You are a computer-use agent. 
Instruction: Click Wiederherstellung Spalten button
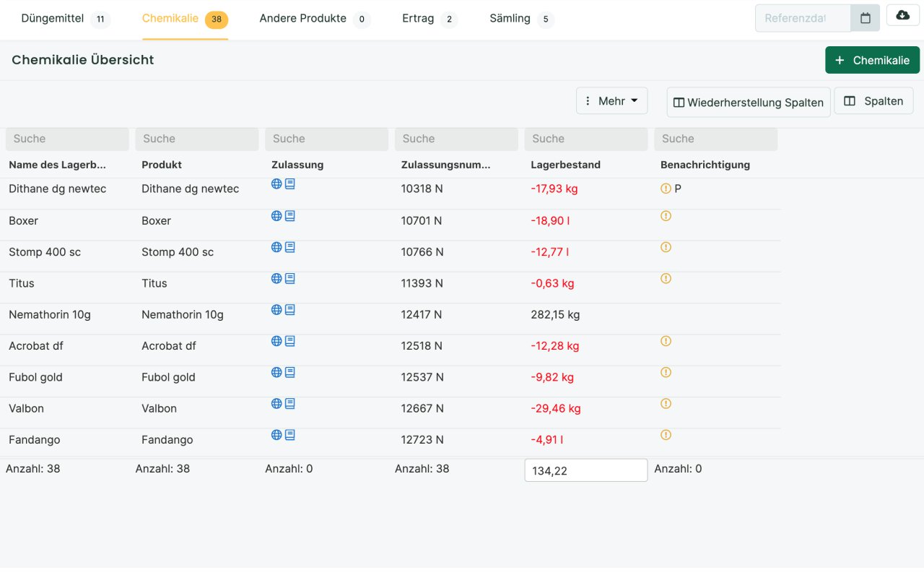pyautogui.click(x=749, y=102)
